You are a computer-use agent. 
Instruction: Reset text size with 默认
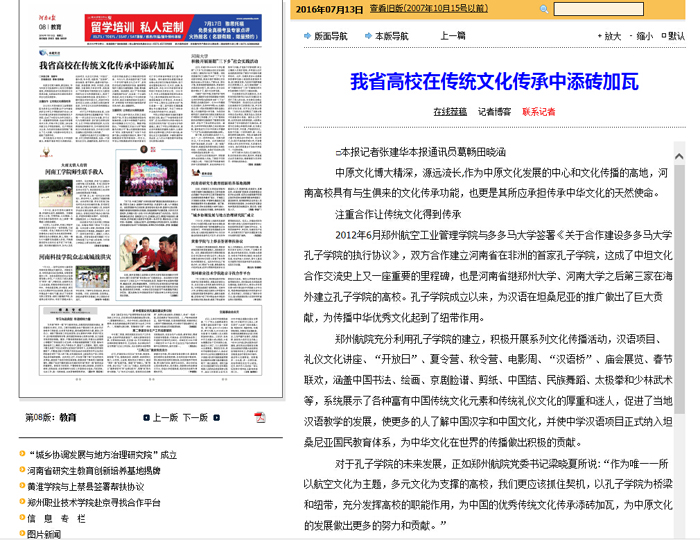coord(676,36)
